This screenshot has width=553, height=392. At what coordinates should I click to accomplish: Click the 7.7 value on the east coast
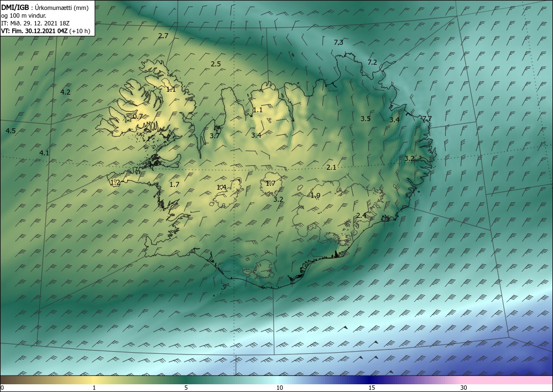(427, 118)
